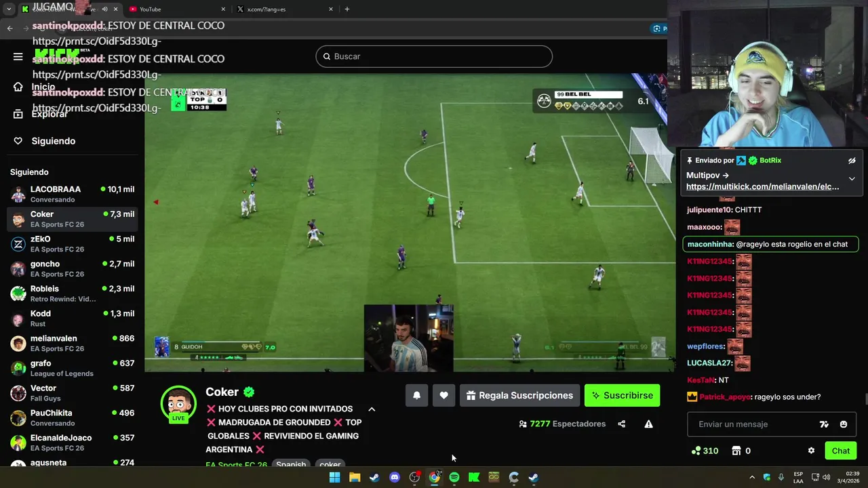
Task: Click the heart follow icon
Action: point(443,396)
